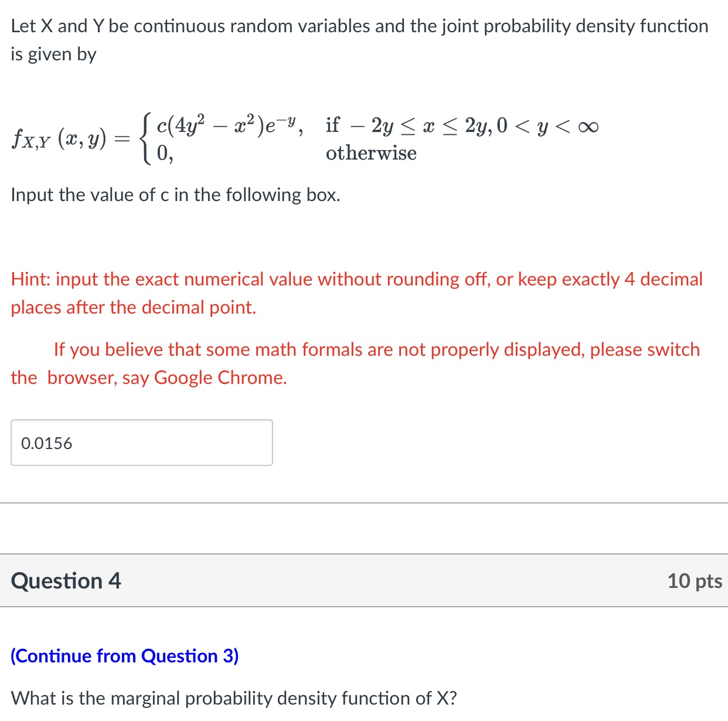Click the marginal probability density question text

[x=234, y=698]
